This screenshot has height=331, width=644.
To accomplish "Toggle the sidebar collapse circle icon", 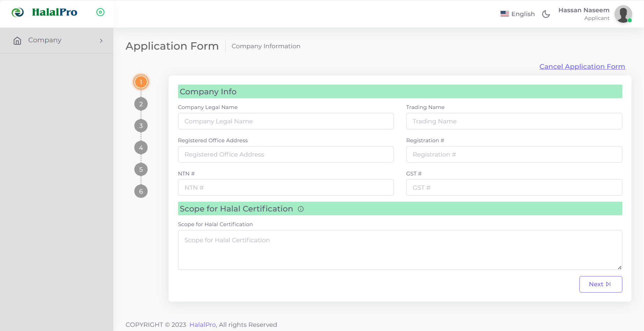I will coord(100,12).
